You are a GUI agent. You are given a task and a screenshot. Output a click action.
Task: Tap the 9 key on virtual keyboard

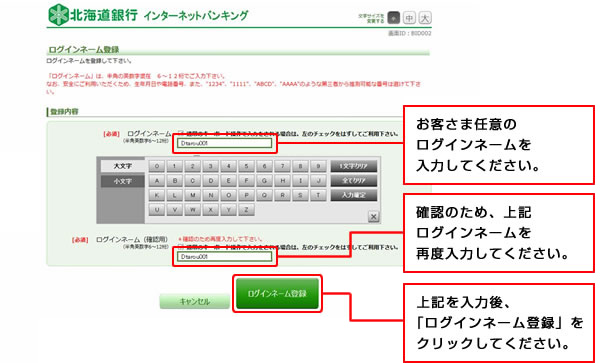pyautogui.click(x=318, y=166)
